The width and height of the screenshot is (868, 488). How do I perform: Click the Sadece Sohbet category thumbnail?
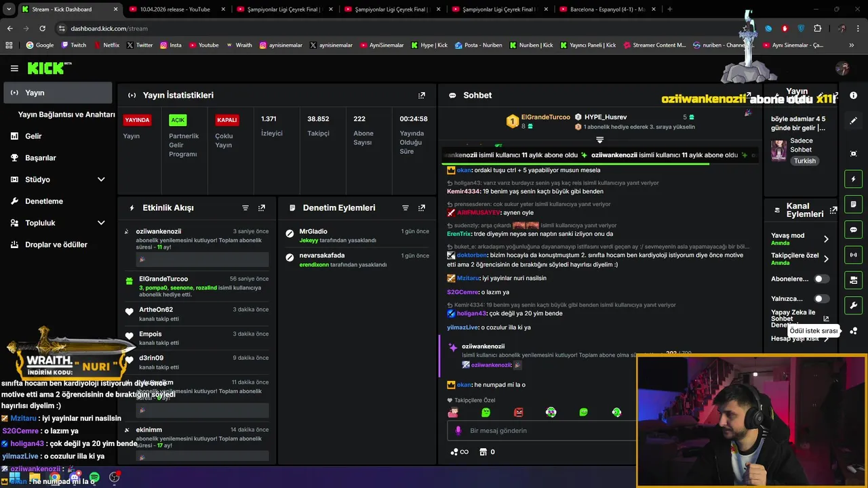pos(778,150)
